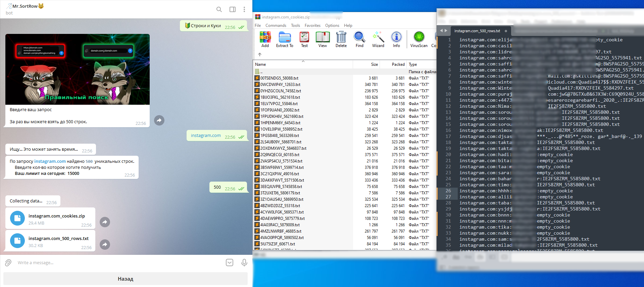
Task: Select file 5IU75IZ3F_60671.txt in WinRAR
Action: (345, 244)
